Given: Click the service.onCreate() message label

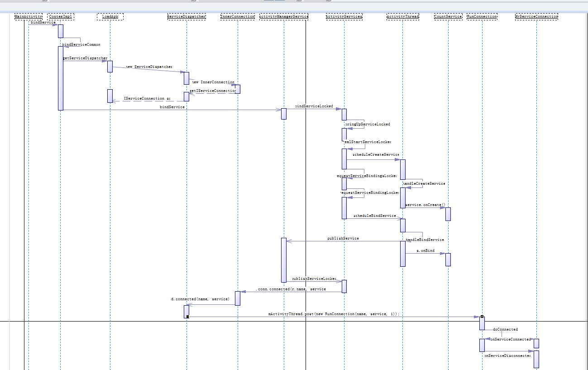Looking at the screenshot, I should coord(425,205).
